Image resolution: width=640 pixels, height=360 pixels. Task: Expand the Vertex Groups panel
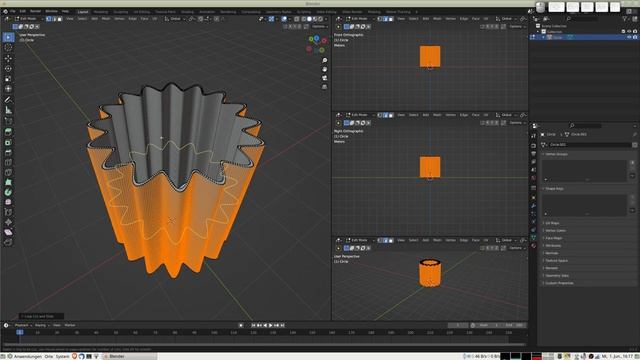click(x=556, y=154)
